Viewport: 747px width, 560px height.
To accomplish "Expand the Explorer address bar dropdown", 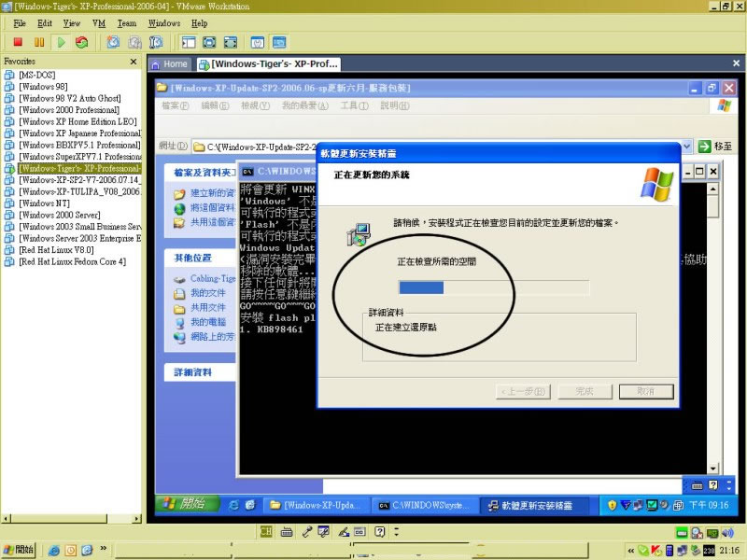I will pyautogui.click(x=686, y=147).
